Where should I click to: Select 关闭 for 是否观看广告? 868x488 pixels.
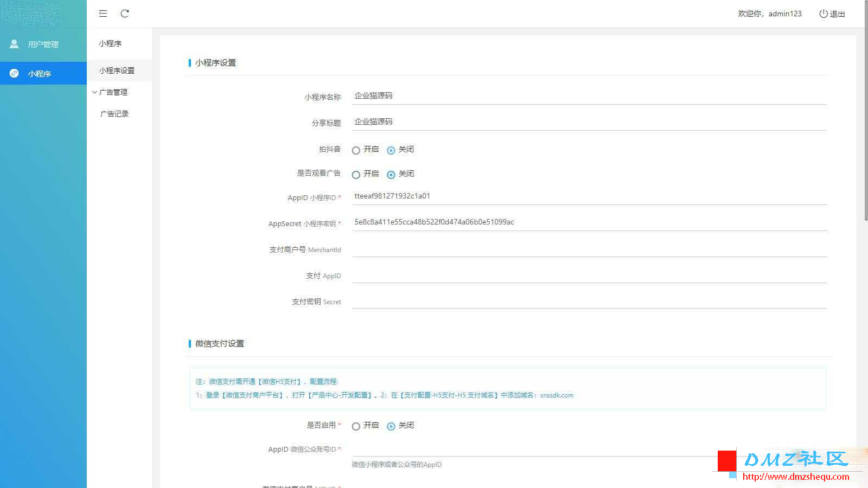(x=391, y=175)
